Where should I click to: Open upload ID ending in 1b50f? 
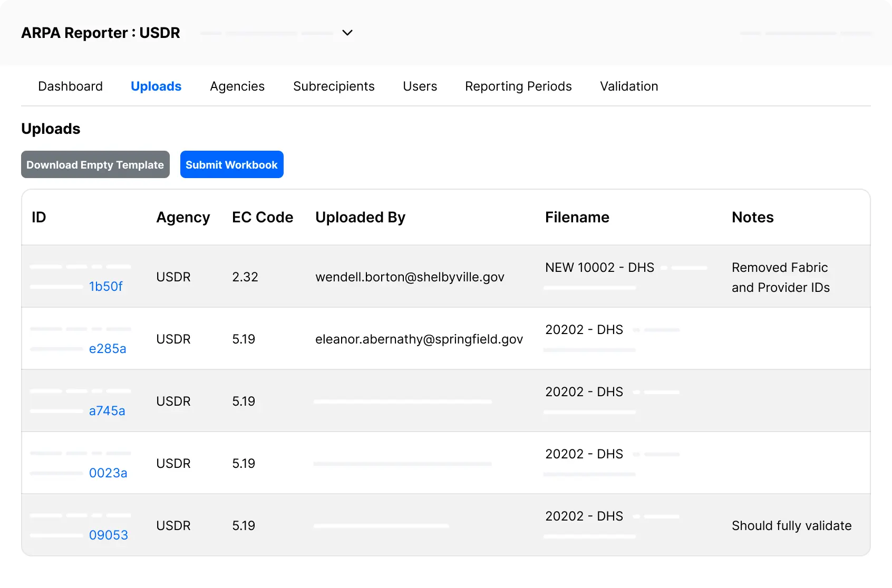[105, 287]
